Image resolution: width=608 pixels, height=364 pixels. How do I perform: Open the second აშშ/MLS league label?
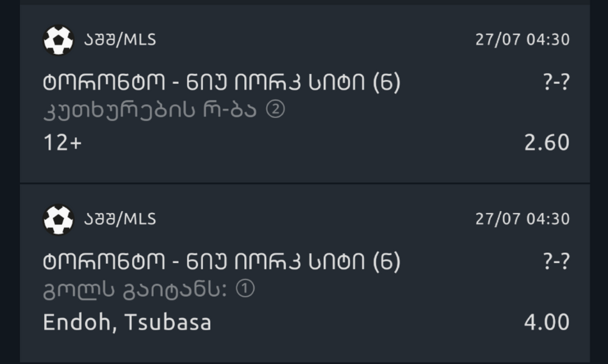tap(119, 219)
